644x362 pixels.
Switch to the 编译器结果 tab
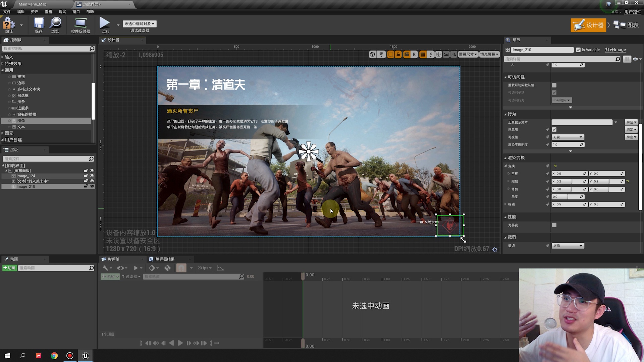164,259
